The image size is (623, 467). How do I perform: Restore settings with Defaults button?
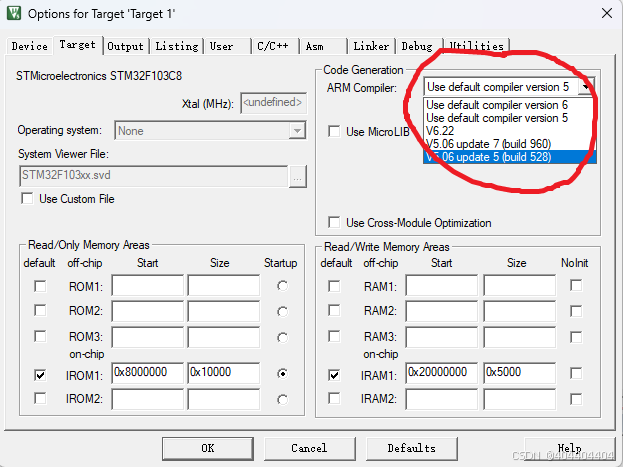pyautogui.click(x=412, y=448)
